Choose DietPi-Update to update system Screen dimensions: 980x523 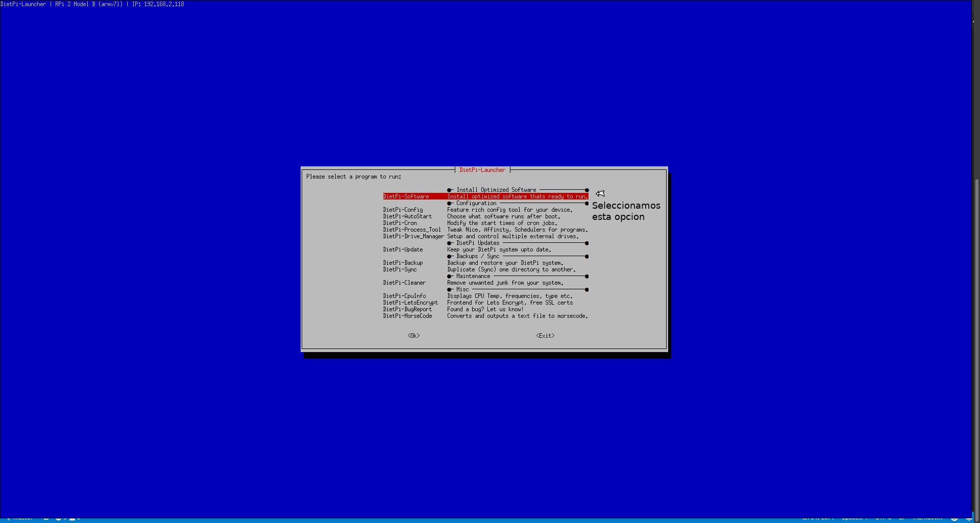[403, 250]
